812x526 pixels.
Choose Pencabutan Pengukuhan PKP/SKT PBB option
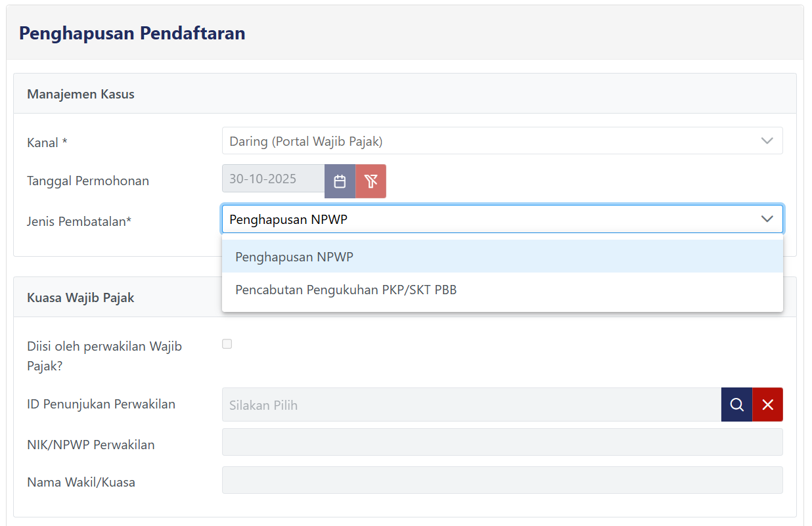[346, 290]
